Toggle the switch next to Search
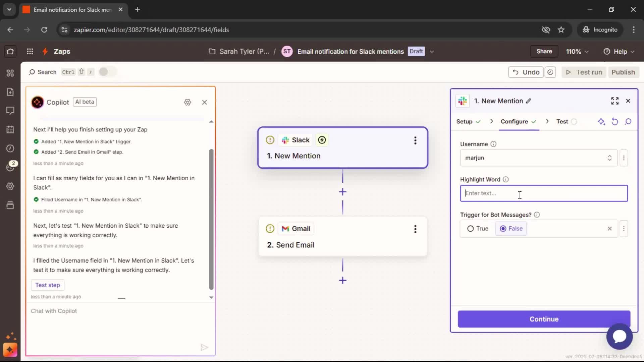 pos(108,72)
